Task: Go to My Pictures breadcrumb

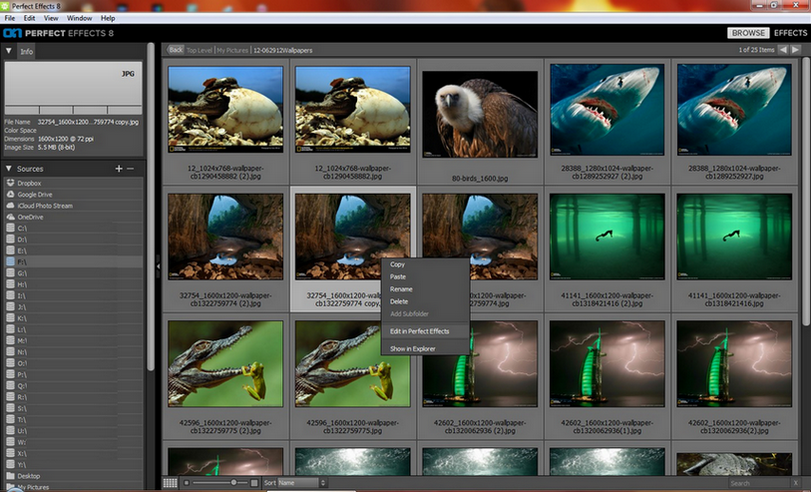Action: (232, 50)
